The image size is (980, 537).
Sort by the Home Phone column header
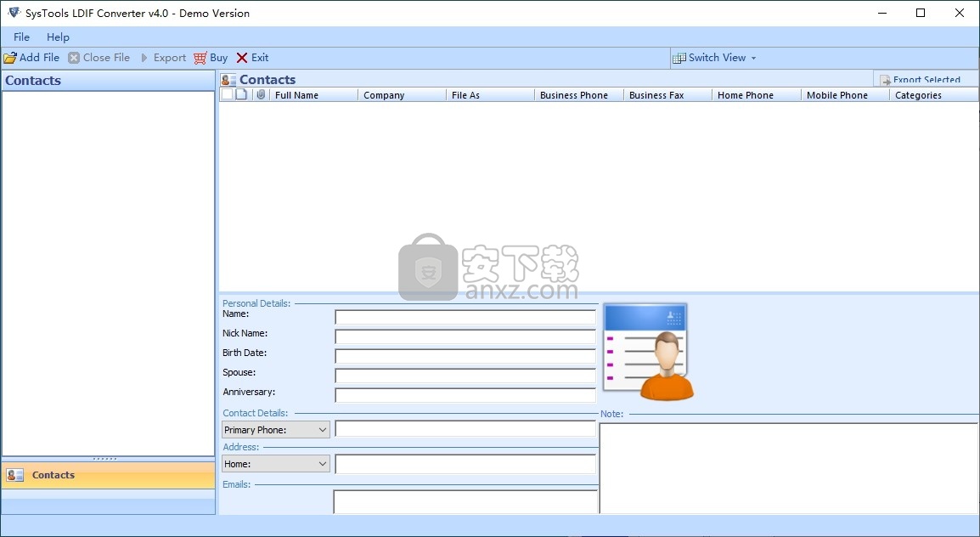click(757, 95)
